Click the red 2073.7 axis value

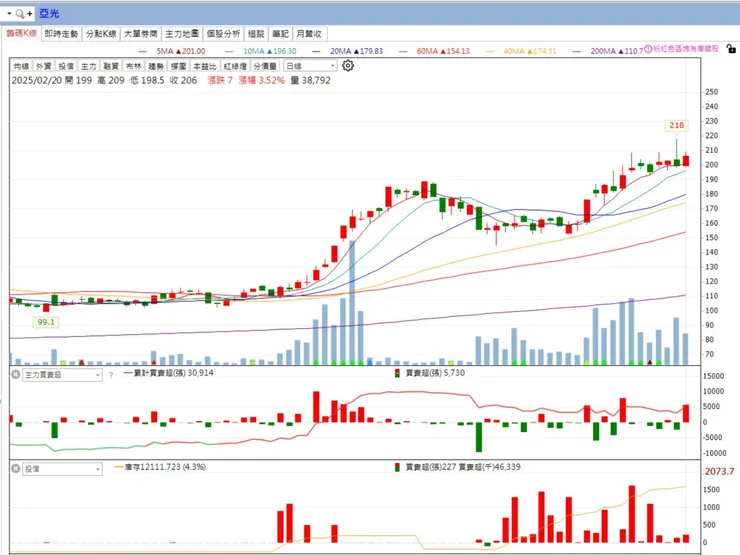click(719, 471)
